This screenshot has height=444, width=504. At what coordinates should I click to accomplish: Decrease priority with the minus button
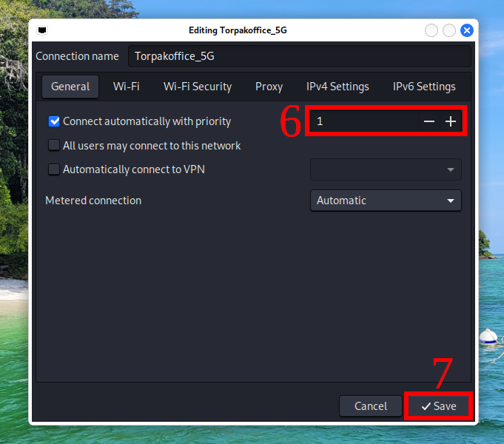(x=429, y=121)
